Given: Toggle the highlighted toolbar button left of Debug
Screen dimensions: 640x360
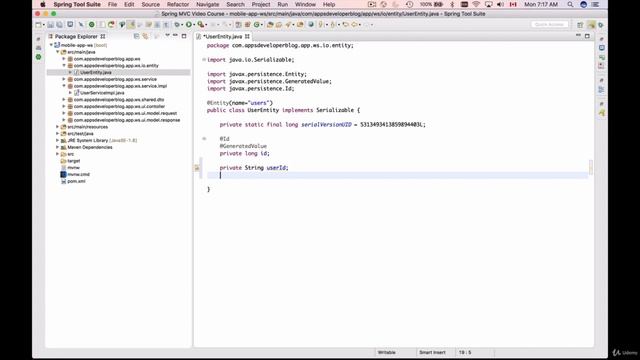Looking at the screenshot, I should (x=131, y=25).
